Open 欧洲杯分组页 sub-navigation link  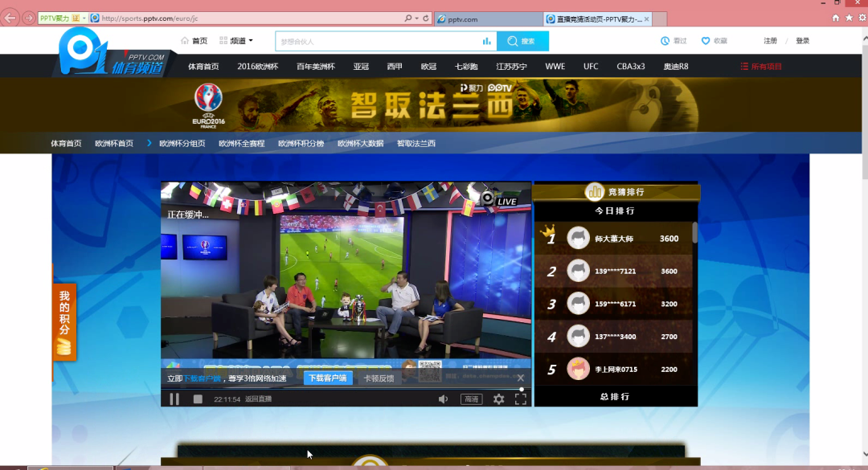pos(182,143)
